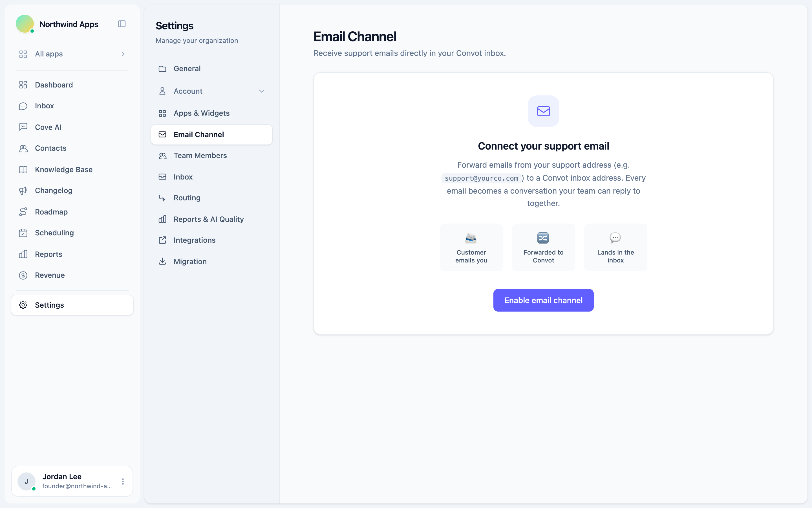812x508 pixels.
Task: Open the Dashboard page
Action: (72, 85)
